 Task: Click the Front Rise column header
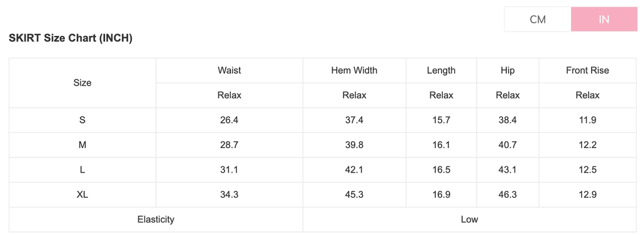[x=587, y=71]
